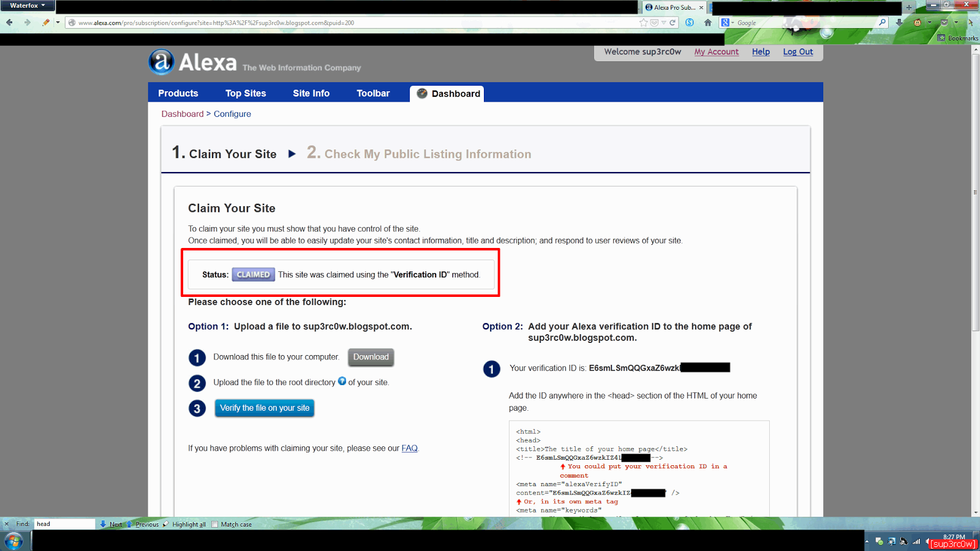Open the FAQ link
This screenshot has width=980, height=551.
pyautogui.click(x=410, y=448)
